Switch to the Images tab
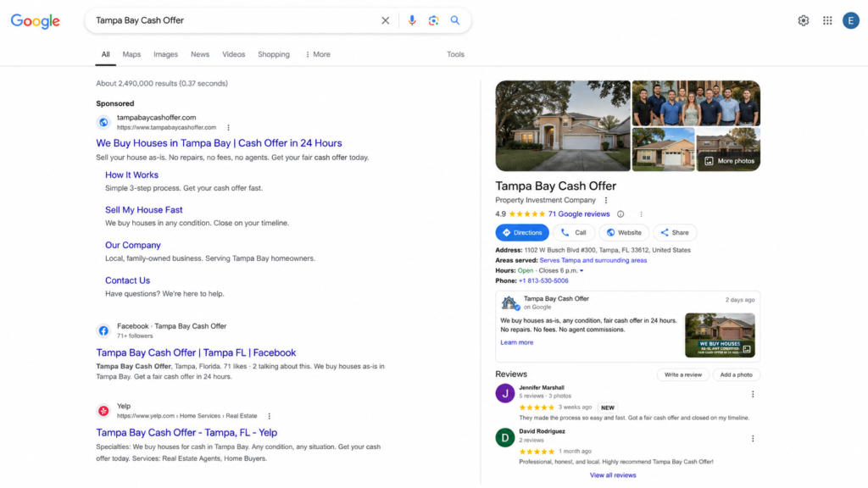Viewport: 868px width, 488px height. tap(165, 54)
